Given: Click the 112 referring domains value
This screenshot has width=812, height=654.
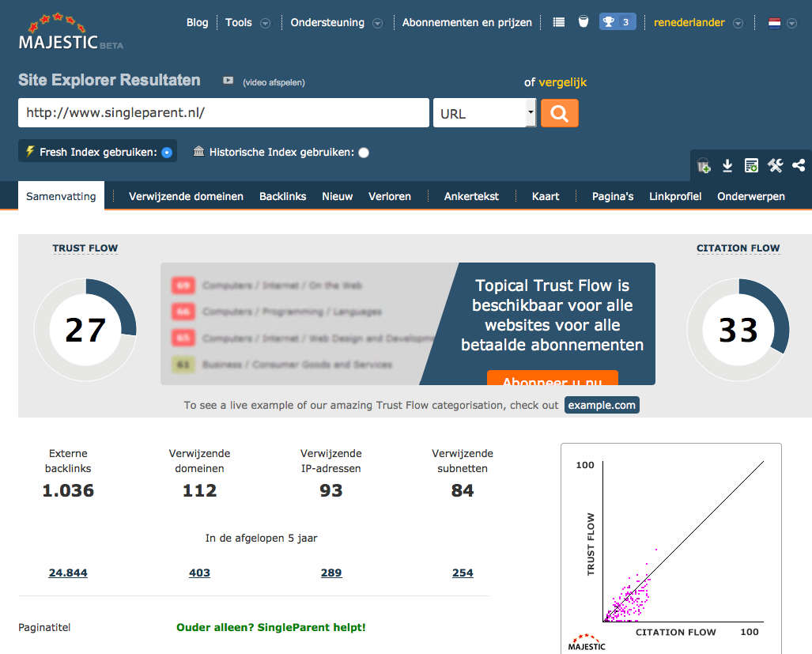Looking at the screenshot, I should (x=199, y=490).
